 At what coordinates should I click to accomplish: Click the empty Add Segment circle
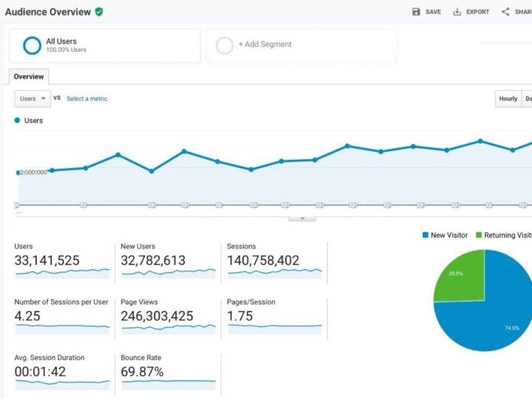point(225,45)
